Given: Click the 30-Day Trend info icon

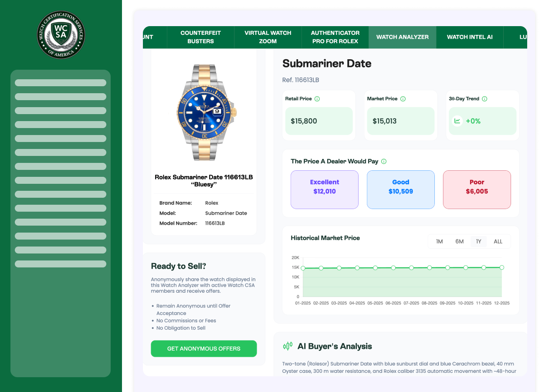Looking at the screenshot, I should [484, 99].
